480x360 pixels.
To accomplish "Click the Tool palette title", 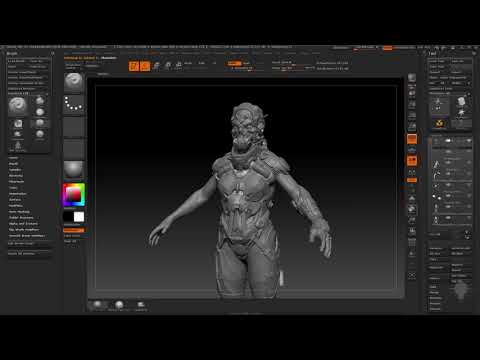I will 432,53.
